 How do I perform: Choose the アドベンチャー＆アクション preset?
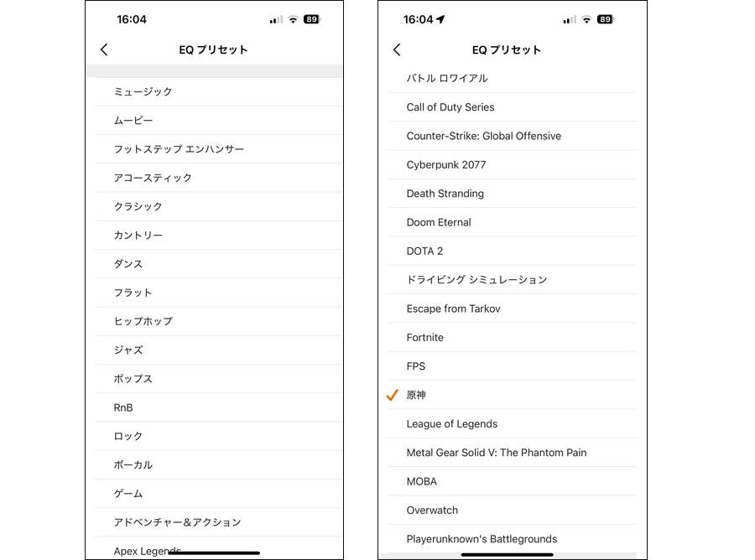(219, 522)
